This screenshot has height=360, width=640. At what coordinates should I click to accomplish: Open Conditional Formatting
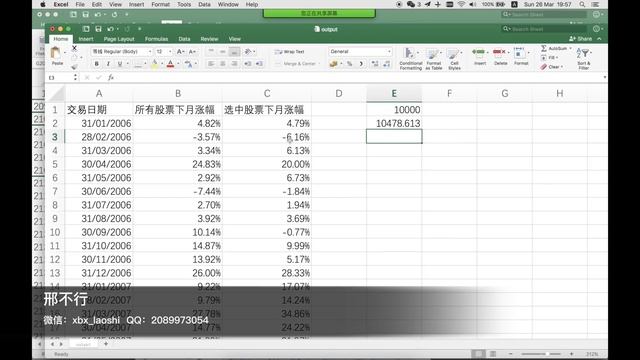coord(410,59)
